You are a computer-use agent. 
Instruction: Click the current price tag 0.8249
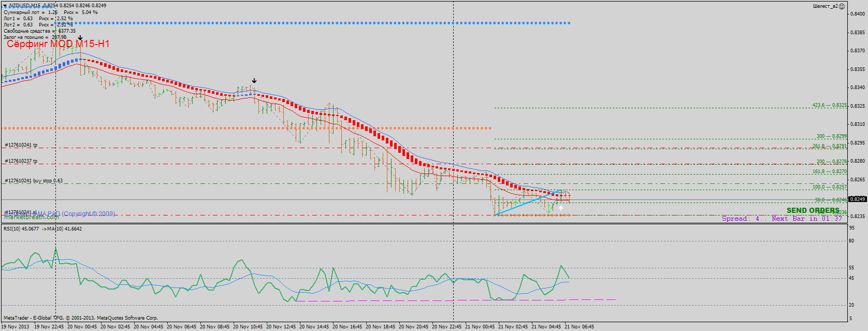[x=858, y=199]
